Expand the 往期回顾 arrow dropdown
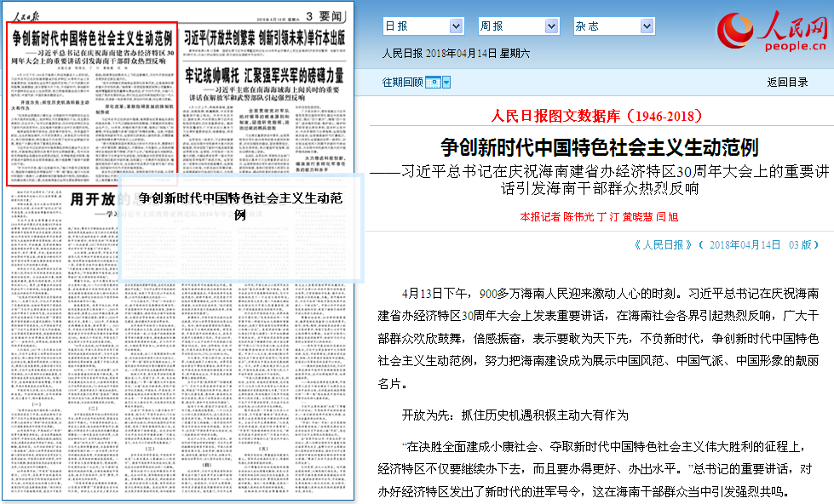This screenshot has height=504, width=834. pyautogui.click(x=446, y=83)
